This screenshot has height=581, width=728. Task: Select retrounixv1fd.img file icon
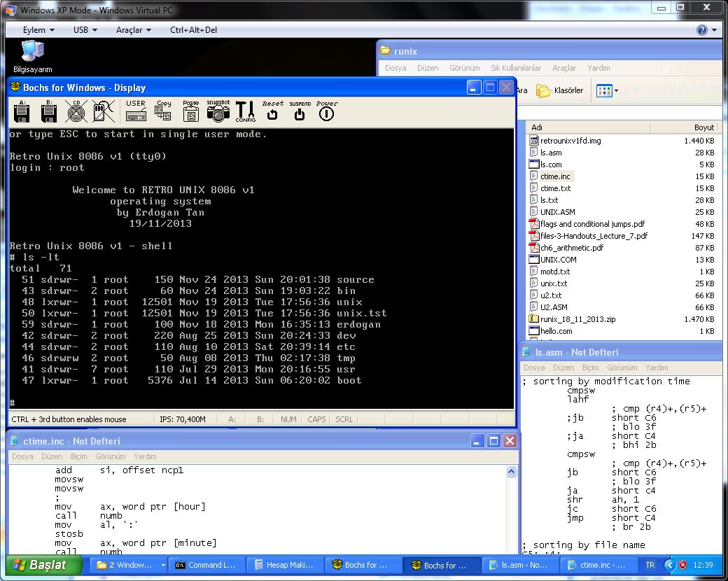534,140
